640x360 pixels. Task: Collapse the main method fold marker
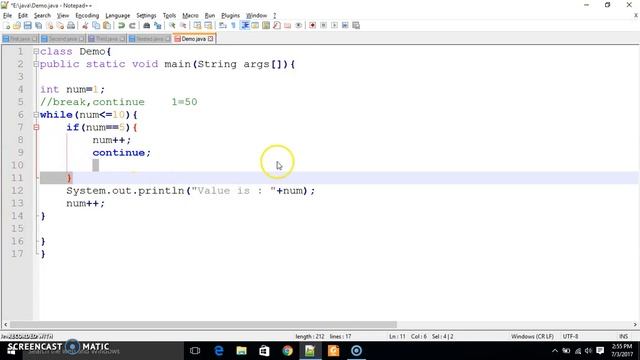(x=36, y=64)
